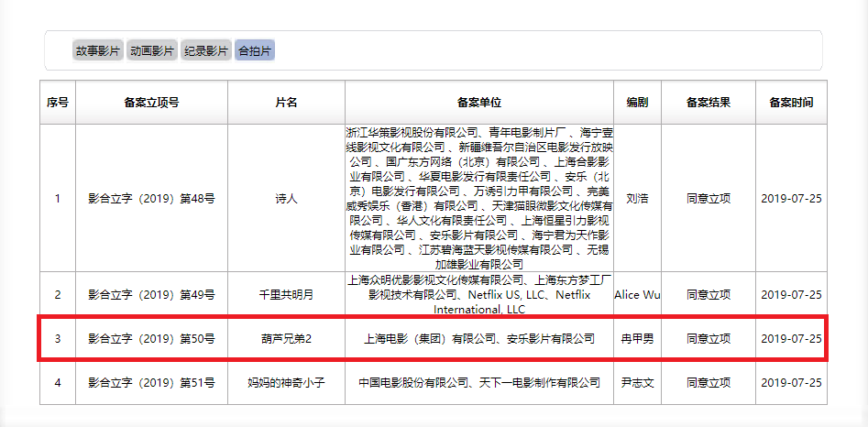Click 同意立项 in the 千里共明月 row

click(709, 295)
